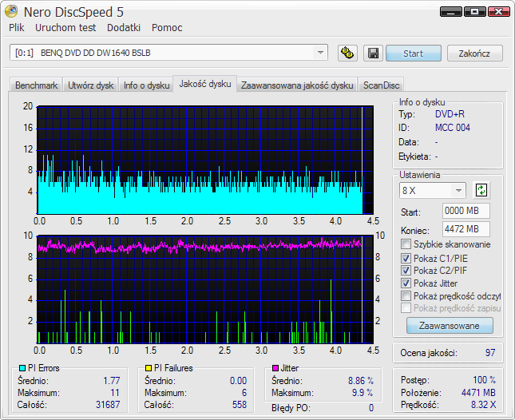This screenshot has width=515, height=420.
Task: Open the Pomoc menu
Action: [167, 28]
